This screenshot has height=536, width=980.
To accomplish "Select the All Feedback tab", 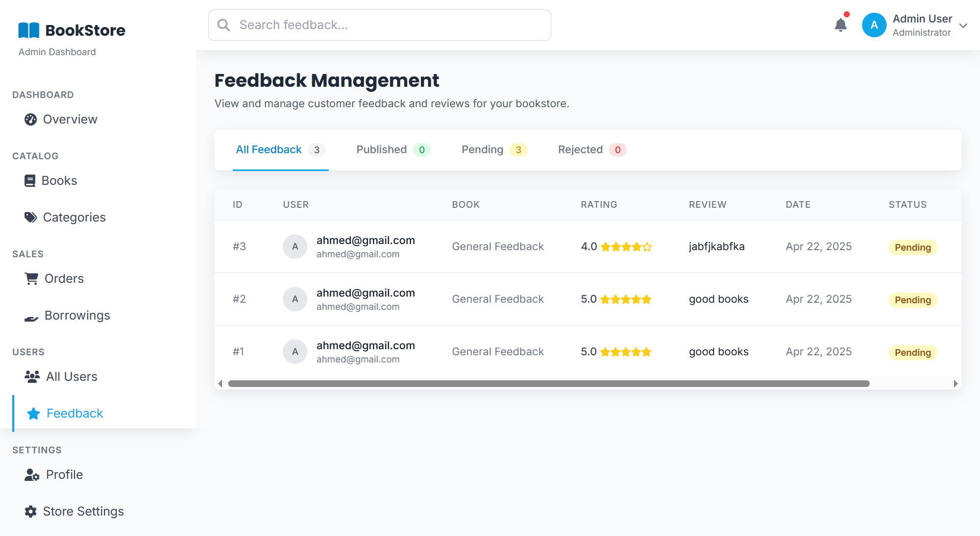I will click(280, 150).
